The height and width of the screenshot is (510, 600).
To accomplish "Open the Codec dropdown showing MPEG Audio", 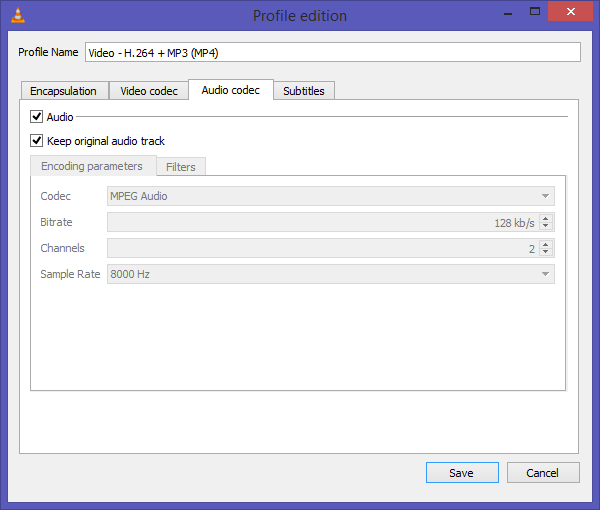I will [331, 196].
